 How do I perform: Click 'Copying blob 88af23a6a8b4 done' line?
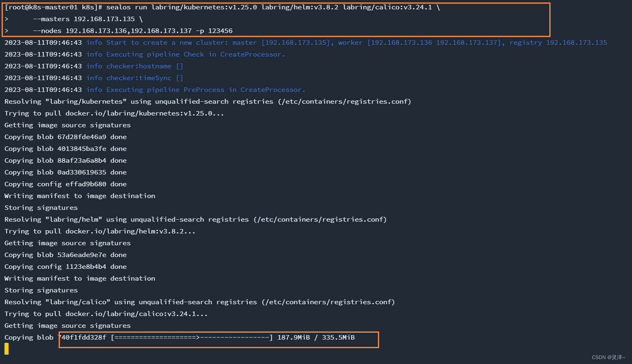tap(66, 161)
